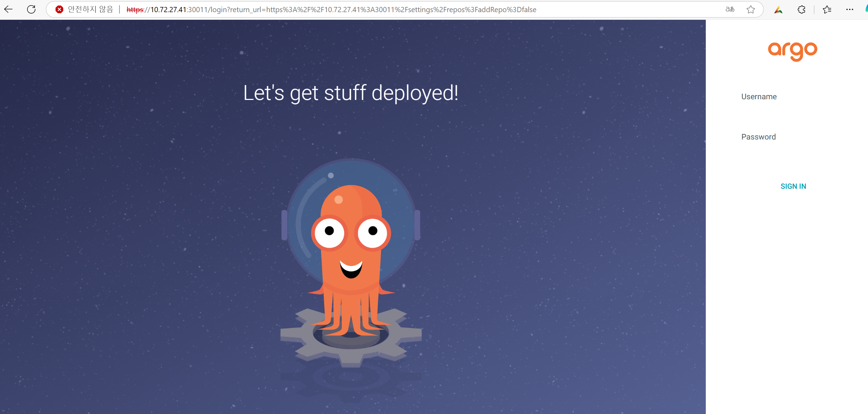This screenshot has height=414, width=868.
Task: Click the crossed-out https in the URL
Action: pos(135,10)
